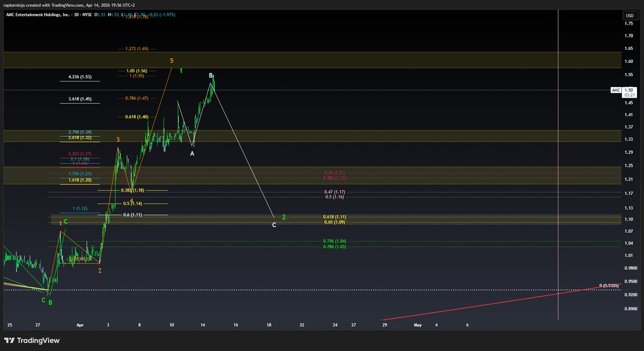Viewport: 644px width, 351px height.
Task: Click the retracement label 0.47 (1.17)
Action: coord(334,192)
